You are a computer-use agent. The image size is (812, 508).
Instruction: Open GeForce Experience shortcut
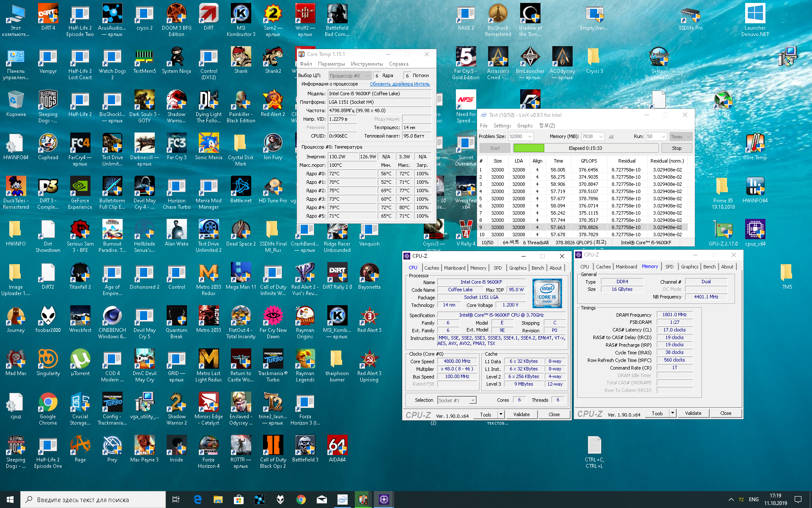tap(80, 187)
